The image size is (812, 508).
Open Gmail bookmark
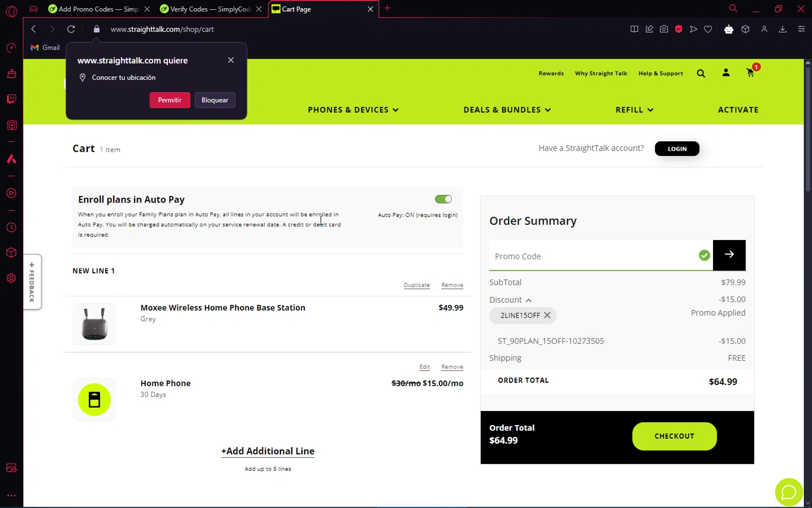coord(45,48)
